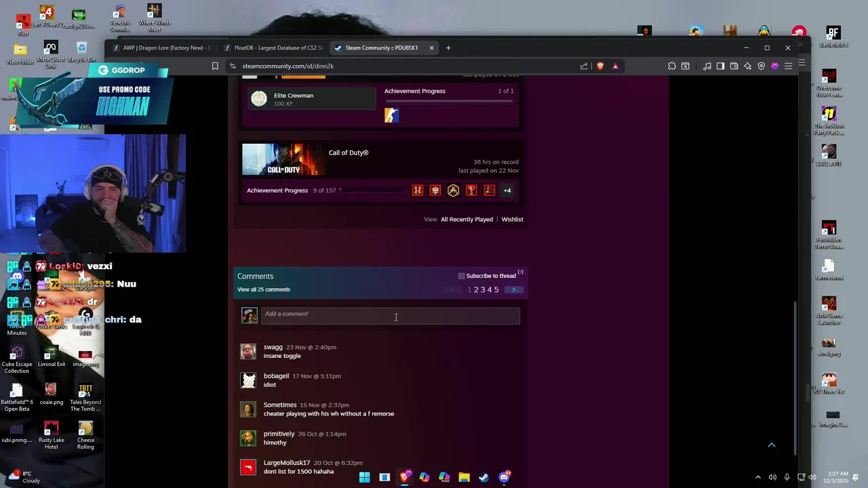Open the Recycle Bin desktop icon

click(81, 53)
